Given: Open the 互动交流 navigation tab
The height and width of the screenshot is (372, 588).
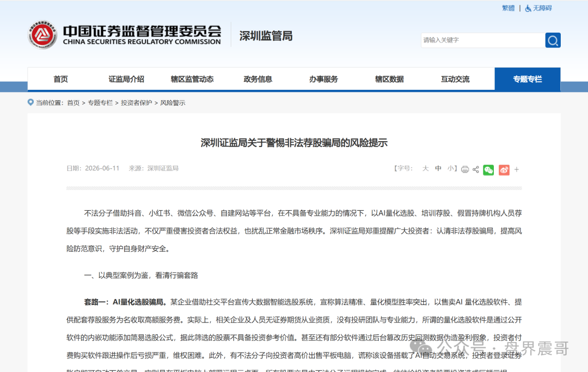Looking at the screenshot, I should click(x=455, y=79).
